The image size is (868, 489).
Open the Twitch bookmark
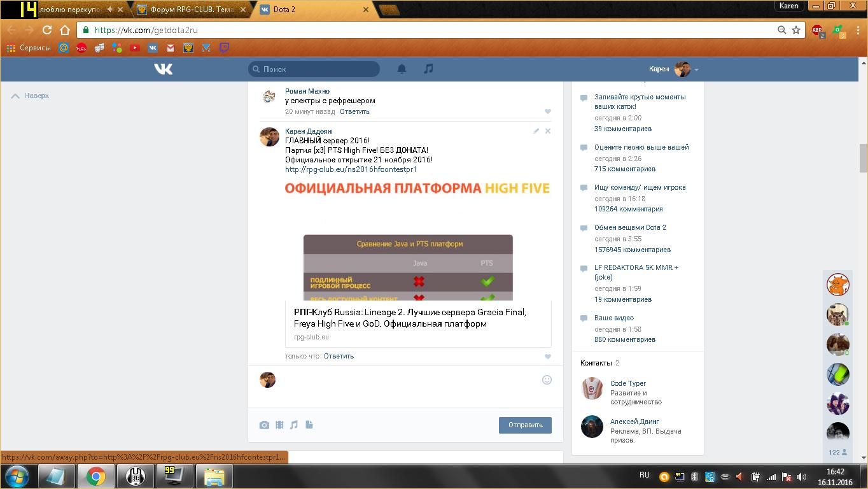pyautogui.click(x=224, y=48)
